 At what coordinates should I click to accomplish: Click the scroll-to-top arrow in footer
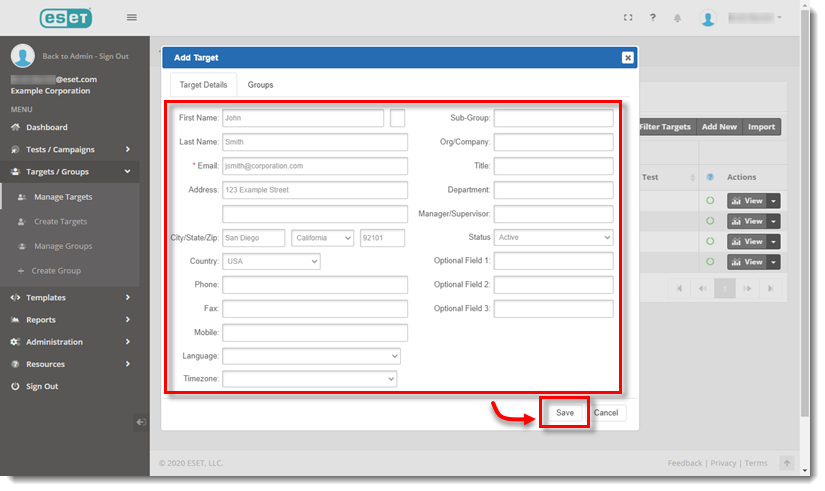[787, 463]
